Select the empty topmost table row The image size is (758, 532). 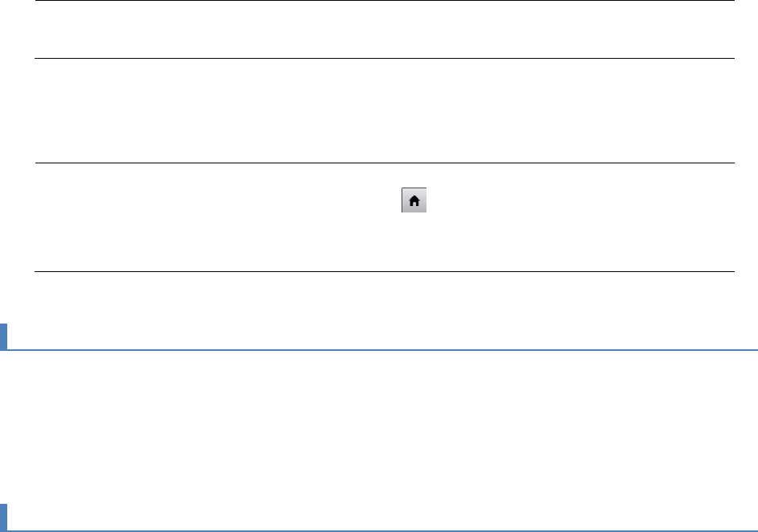coord(385,29)
